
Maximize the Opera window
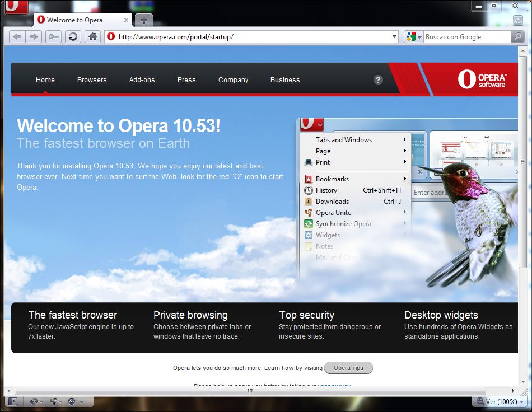pyautogui.click(x=494, y=6)
